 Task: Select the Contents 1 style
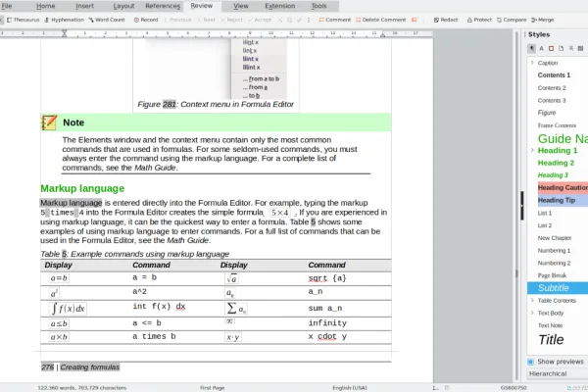[x=554, y=75]
